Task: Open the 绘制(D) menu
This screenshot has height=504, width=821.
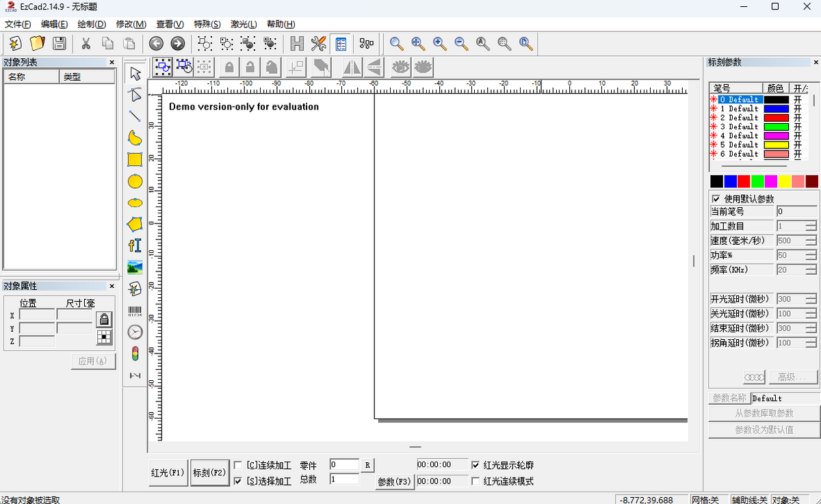Action: click(x=92, y=24)
